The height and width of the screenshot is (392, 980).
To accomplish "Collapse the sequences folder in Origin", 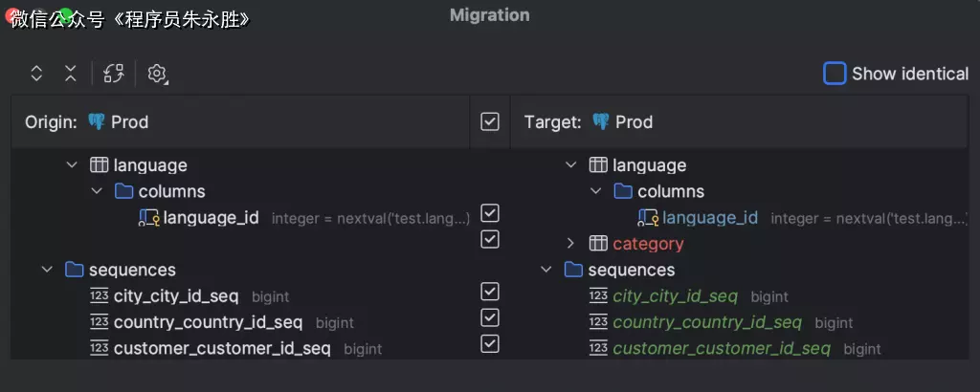I will 47,270.
